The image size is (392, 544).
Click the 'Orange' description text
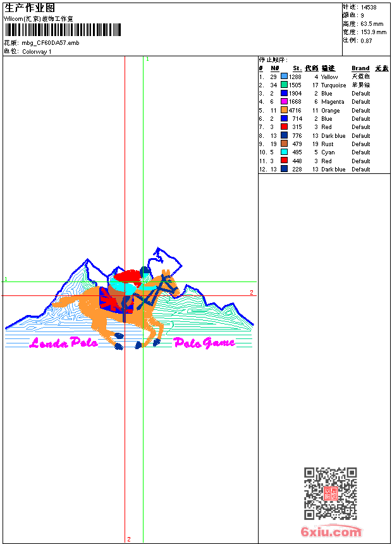click(x=330, y=111)
